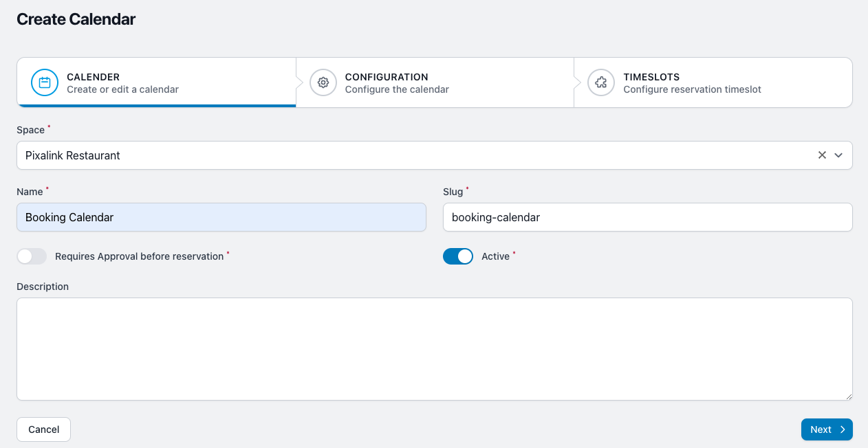Proceed with the Next button

click(x=827, y=429)
